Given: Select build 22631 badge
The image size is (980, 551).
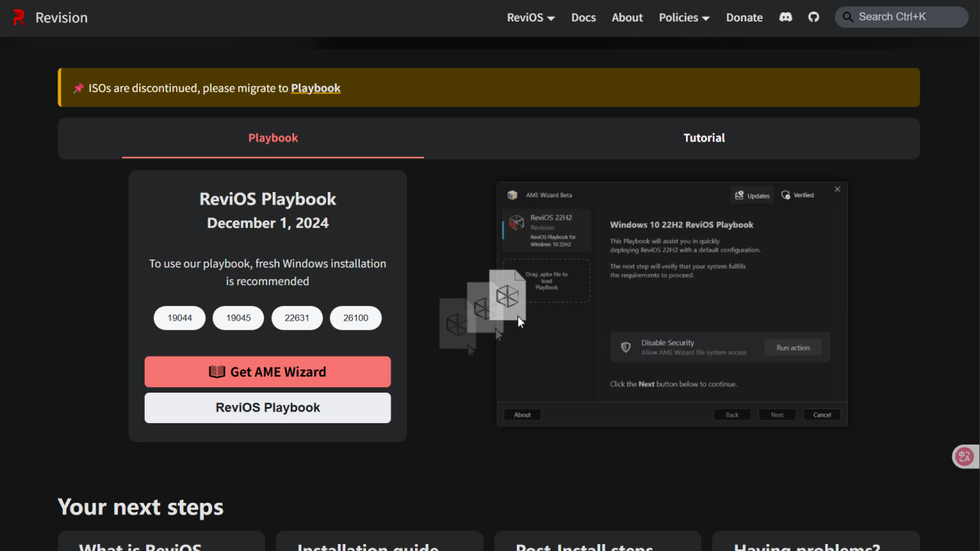Looking at the screenshot, I should 297,318.
